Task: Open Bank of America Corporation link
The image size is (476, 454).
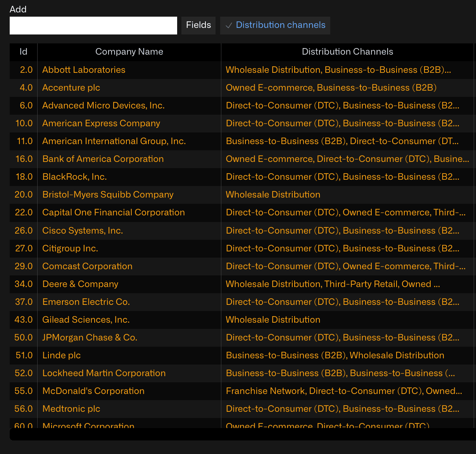Action: (x=103, y=159)
